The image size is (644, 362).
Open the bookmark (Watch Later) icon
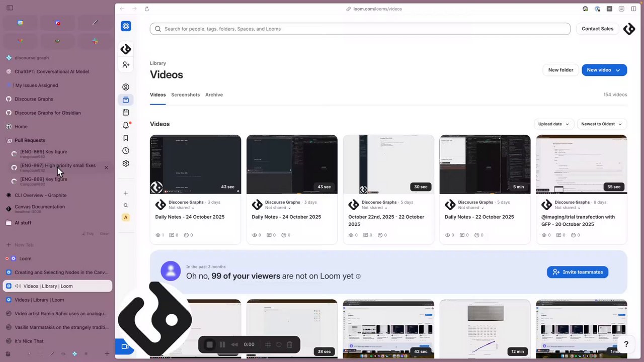(x=126, y=138)
